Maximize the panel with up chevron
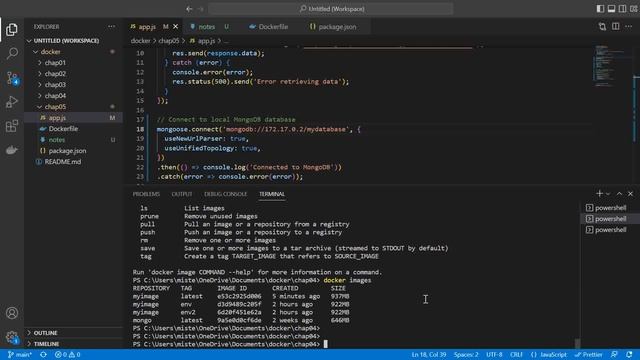Viewport: 640px width, 360px height. click(619, 193)
